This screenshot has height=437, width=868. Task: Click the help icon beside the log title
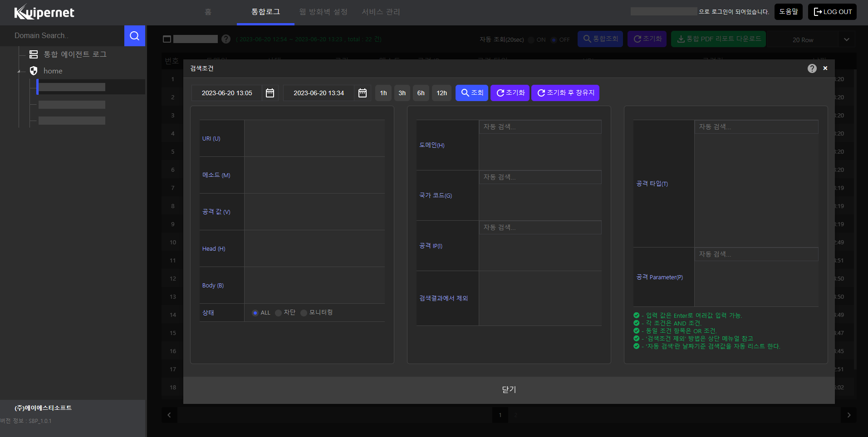tap(226, 39)
